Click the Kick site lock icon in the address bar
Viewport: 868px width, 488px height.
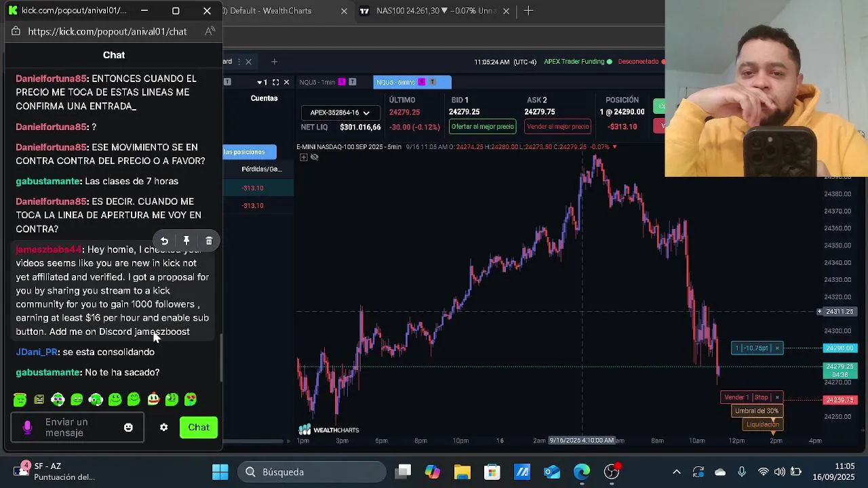tap(16, 31)
